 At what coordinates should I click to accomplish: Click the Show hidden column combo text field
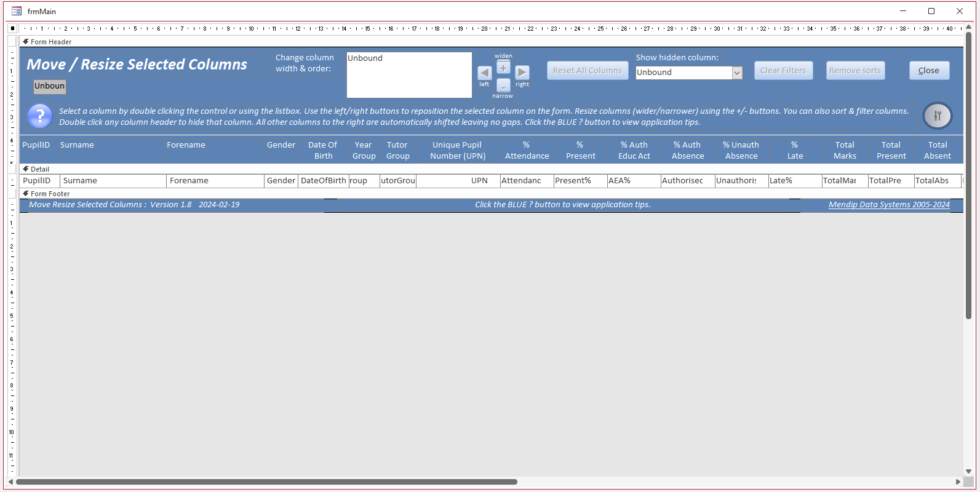click(x=684, y=73)
